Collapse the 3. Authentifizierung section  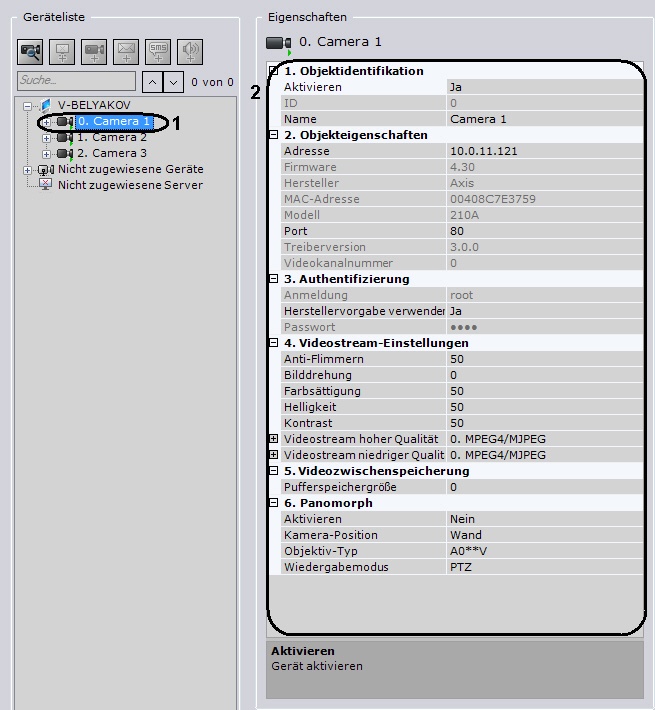point(273,278)
